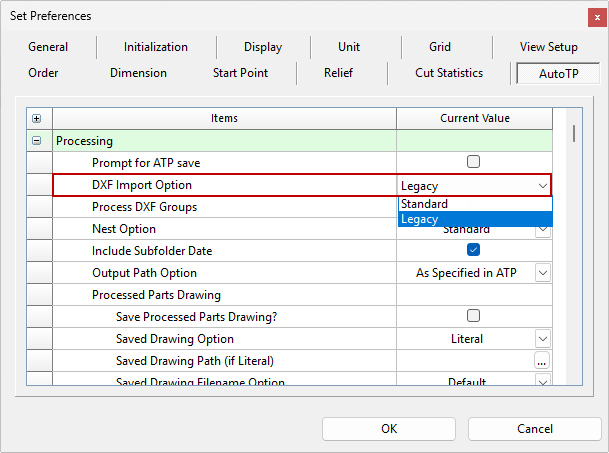Expand all rows with header plus icon
The width and height of the screenshot is (609, 453).
(37, 119)
